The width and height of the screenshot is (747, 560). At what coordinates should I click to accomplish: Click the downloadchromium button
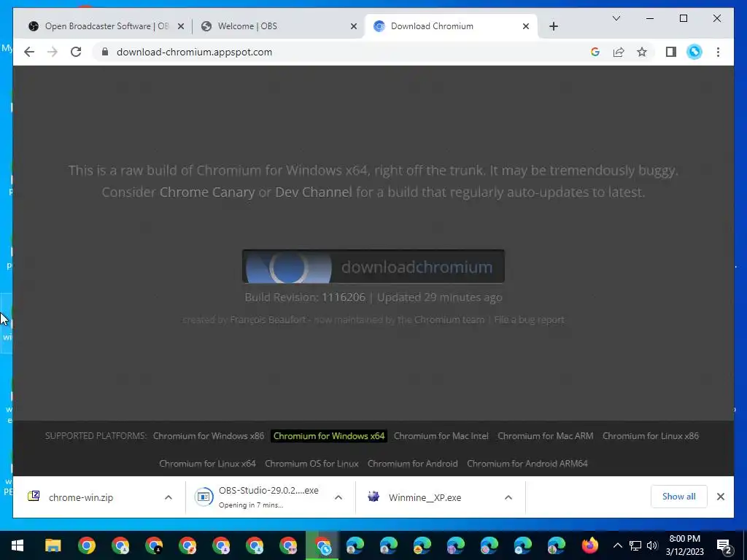(373, 266)
